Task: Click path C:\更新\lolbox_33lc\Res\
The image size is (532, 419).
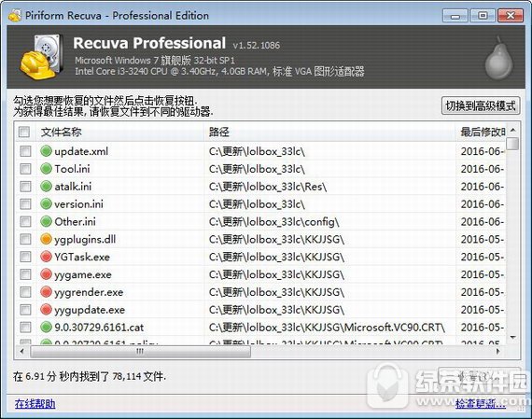Action: 268,187
